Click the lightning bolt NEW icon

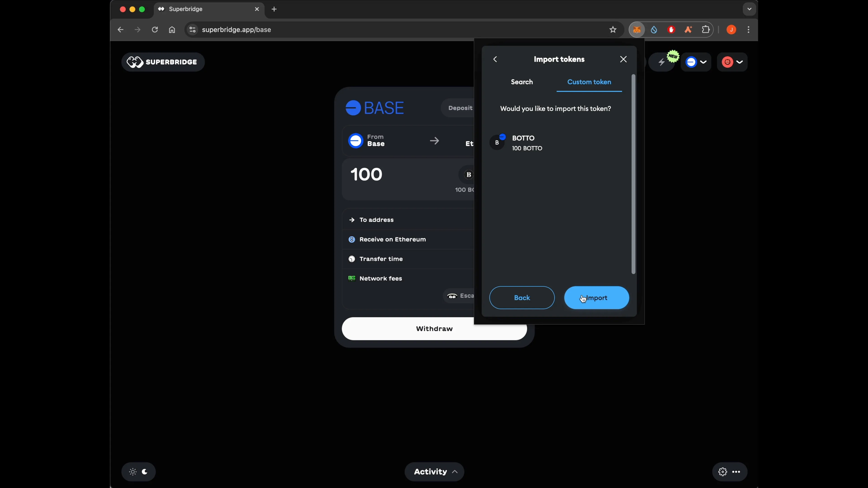[662, 62]
